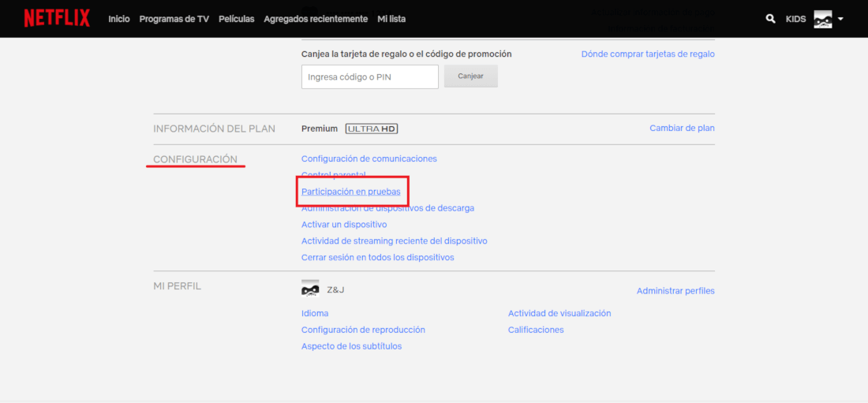
Task: Click the Canjear button
Action: coord(470,76)
